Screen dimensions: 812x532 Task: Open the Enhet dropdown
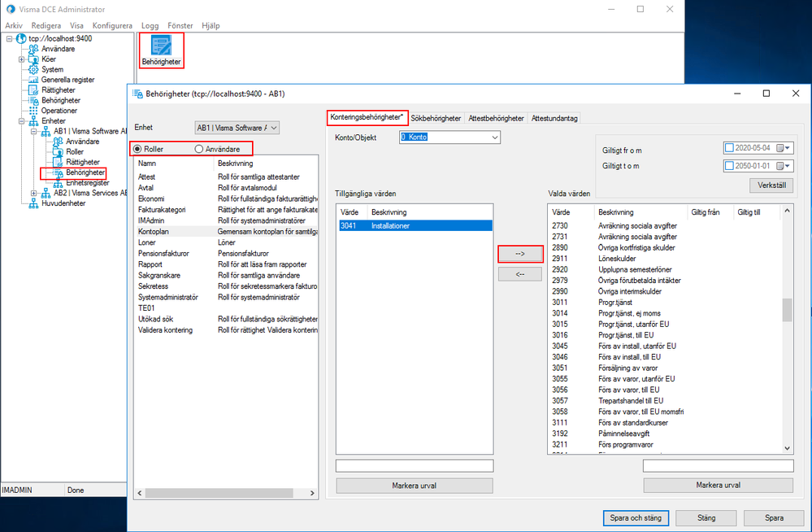point(274,128)
